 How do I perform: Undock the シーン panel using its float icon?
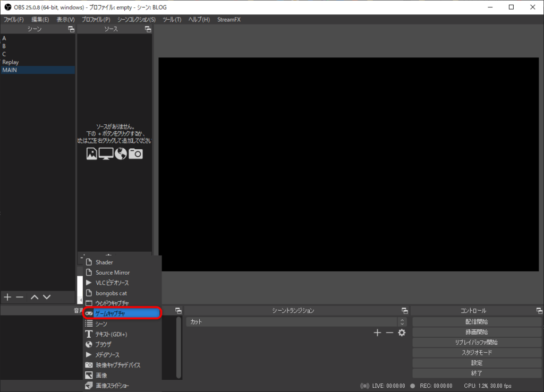click(71, 29)
